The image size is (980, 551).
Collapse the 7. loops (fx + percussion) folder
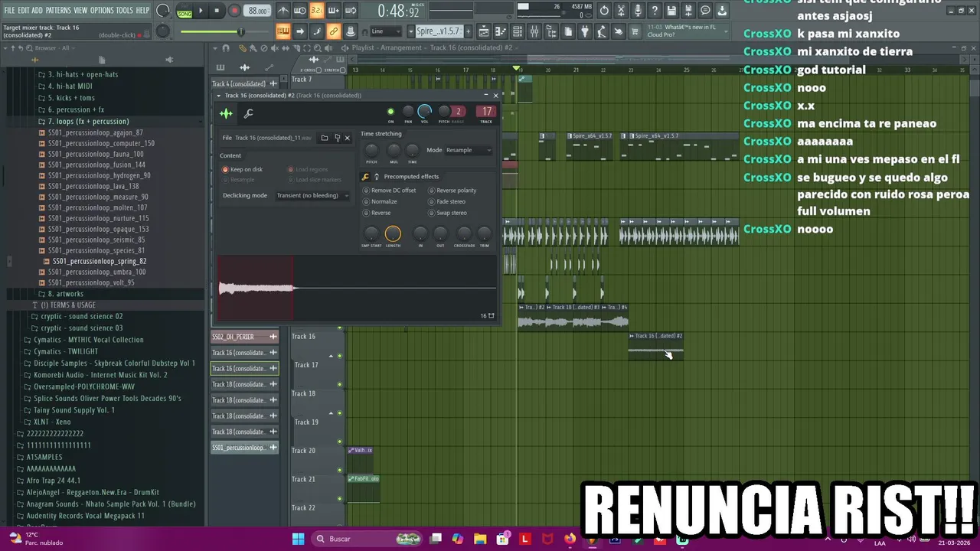click(88, 121)
